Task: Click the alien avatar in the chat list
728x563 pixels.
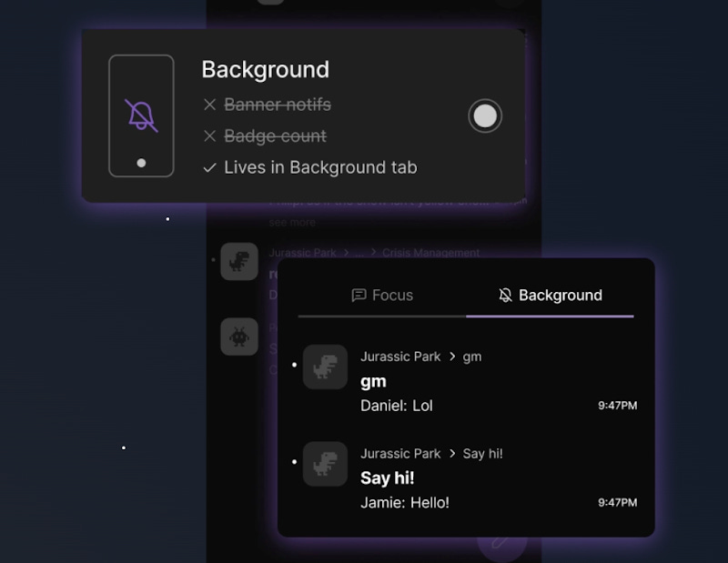Action: point(239,337)
